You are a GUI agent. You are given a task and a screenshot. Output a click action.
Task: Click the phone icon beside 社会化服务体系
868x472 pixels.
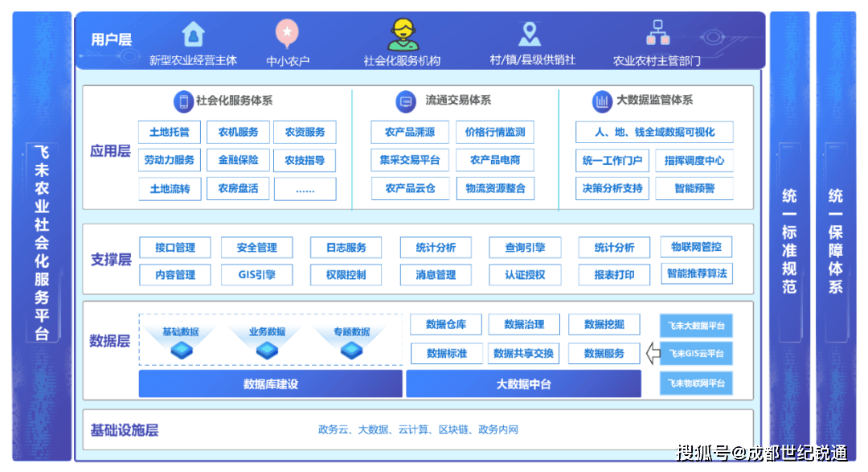(x=184, y=101)
